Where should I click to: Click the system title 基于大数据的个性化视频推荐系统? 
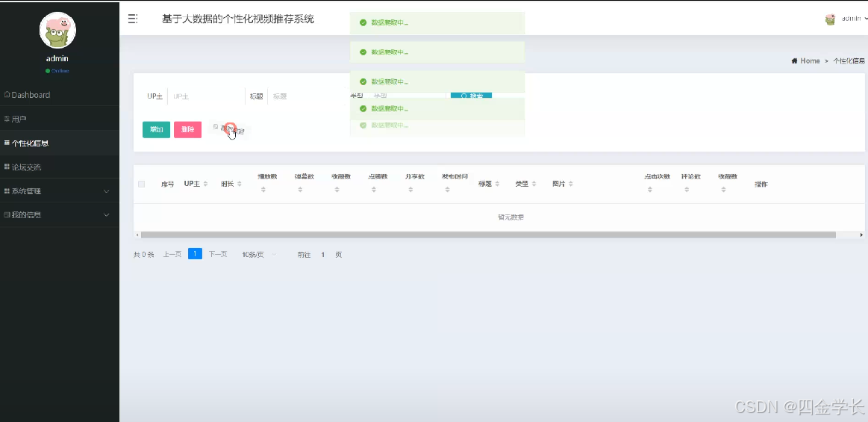click(x=238, y=19)
